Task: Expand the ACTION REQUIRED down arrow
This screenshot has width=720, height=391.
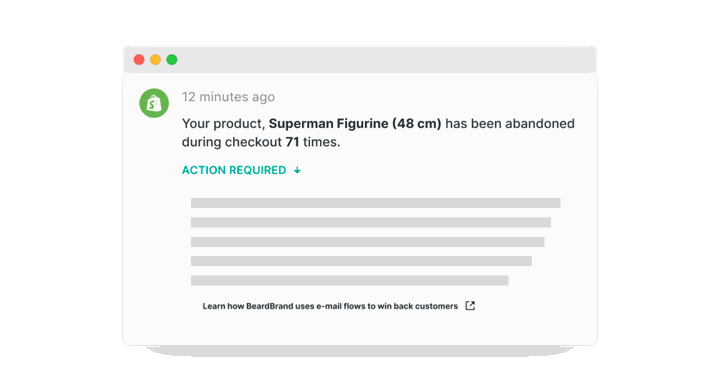Action: [297, 170]
